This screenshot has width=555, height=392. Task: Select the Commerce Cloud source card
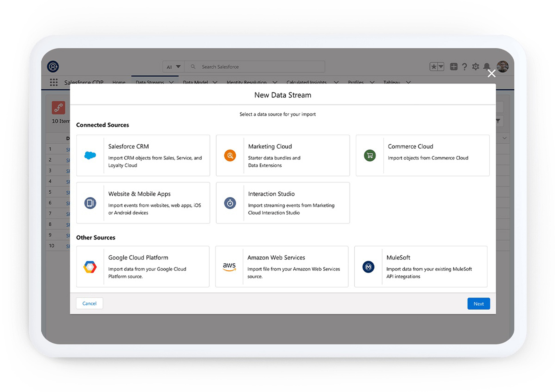coord(422,155)
